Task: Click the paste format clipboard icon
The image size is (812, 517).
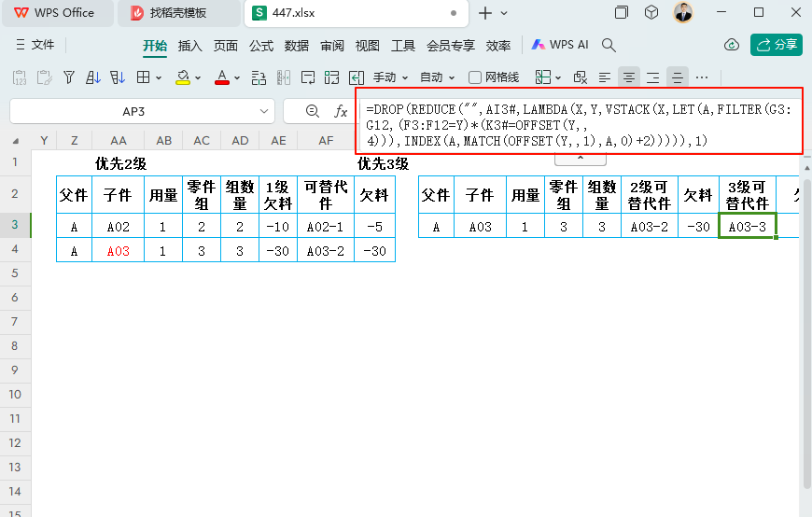Action: pos(44,77)
